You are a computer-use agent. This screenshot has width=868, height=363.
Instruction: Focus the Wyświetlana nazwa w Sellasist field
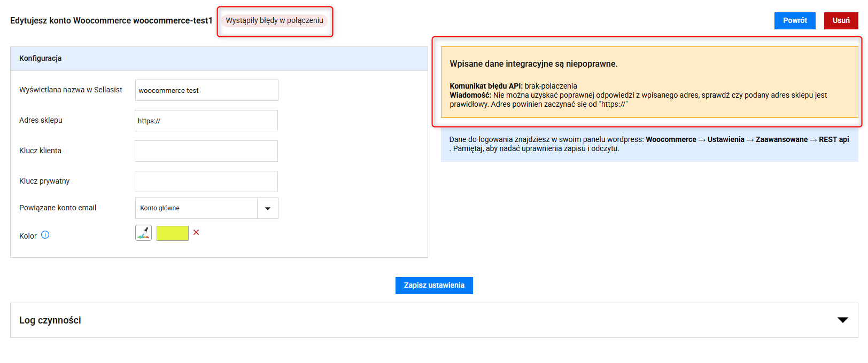[x=206, y=90]
